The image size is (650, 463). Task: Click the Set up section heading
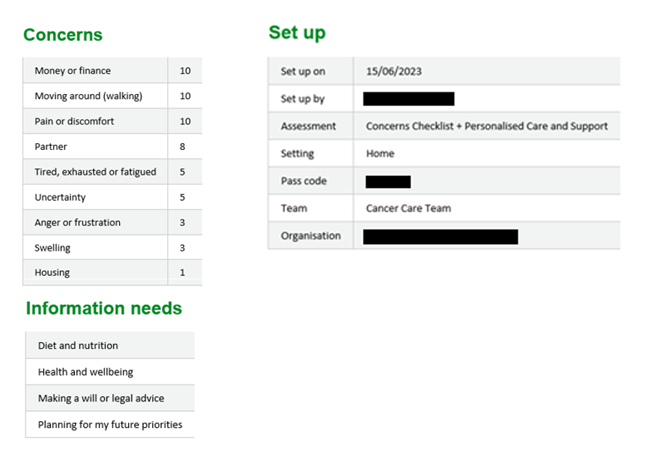[297, 33]
